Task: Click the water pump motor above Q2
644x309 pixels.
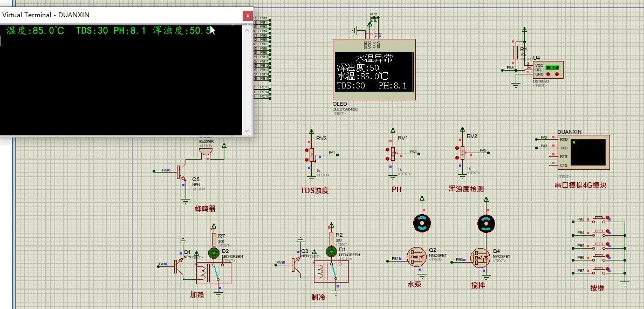Action: (422, 222)
